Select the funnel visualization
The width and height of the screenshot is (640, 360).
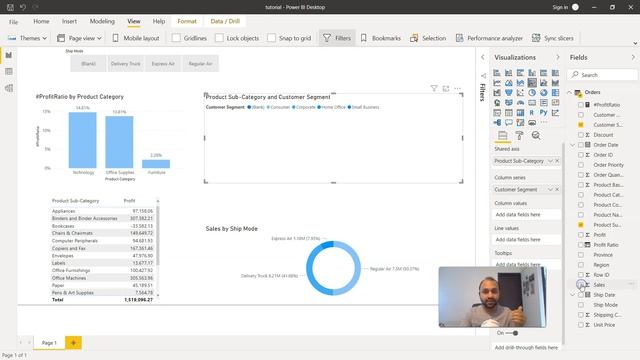[x=509, y=93]
